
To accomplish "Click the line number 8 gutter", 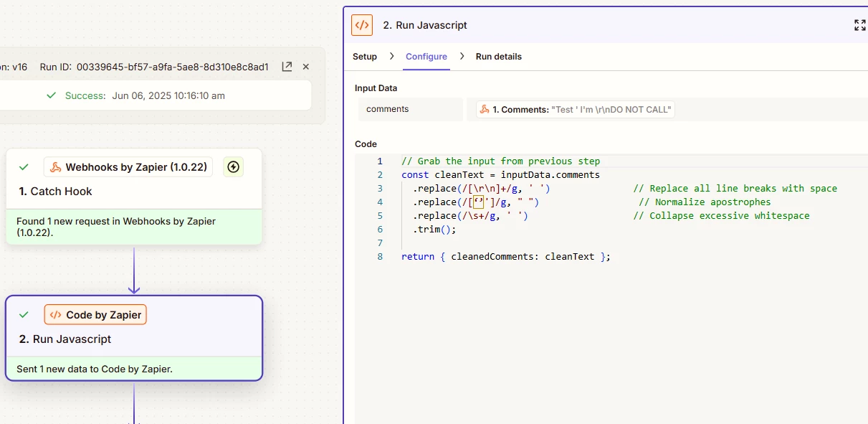I will 380,256.
